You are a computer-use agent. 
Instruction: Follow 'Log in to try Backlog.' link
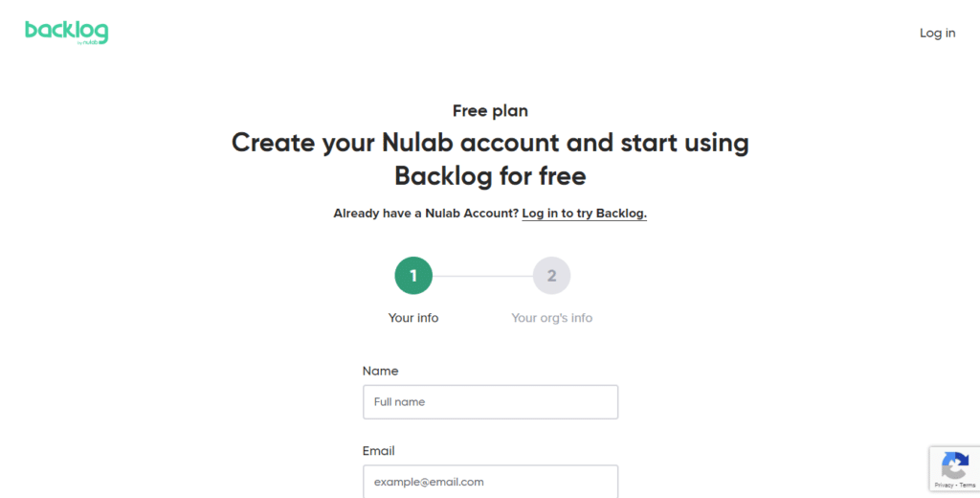click(584, 214)
